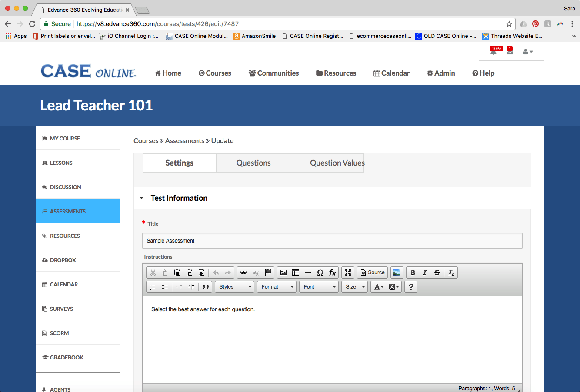This screenshot has width=580, height=392.
Task: Click the Title input field
Action: [332, 241]
